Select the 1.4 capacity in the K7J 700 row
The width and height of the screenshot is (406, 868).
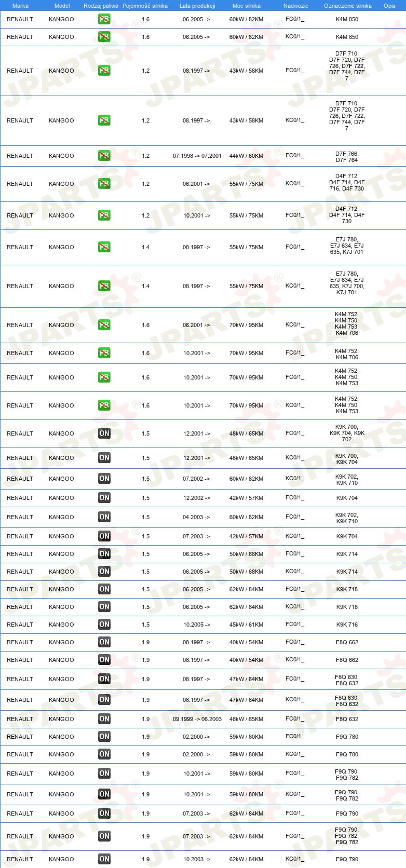146,286
